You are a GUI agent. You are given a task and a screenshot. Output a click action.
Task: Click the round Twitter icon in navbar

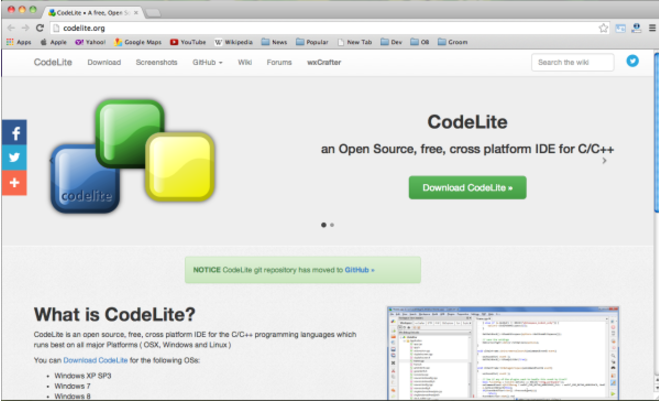633,61
